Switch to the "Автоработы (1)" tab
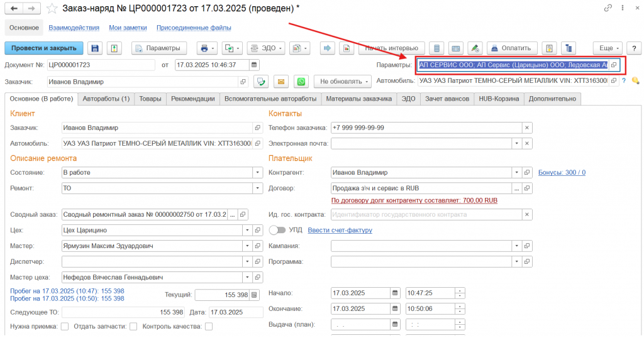Viewport: 644px width, 338px height. click(106, 99)
